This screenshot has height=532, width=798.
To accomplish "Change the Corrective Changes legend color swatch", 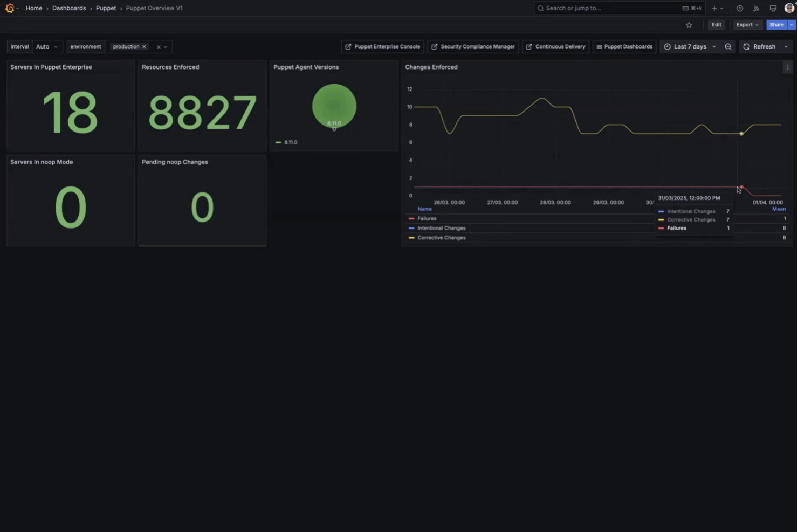I will (x=411, y=238).
